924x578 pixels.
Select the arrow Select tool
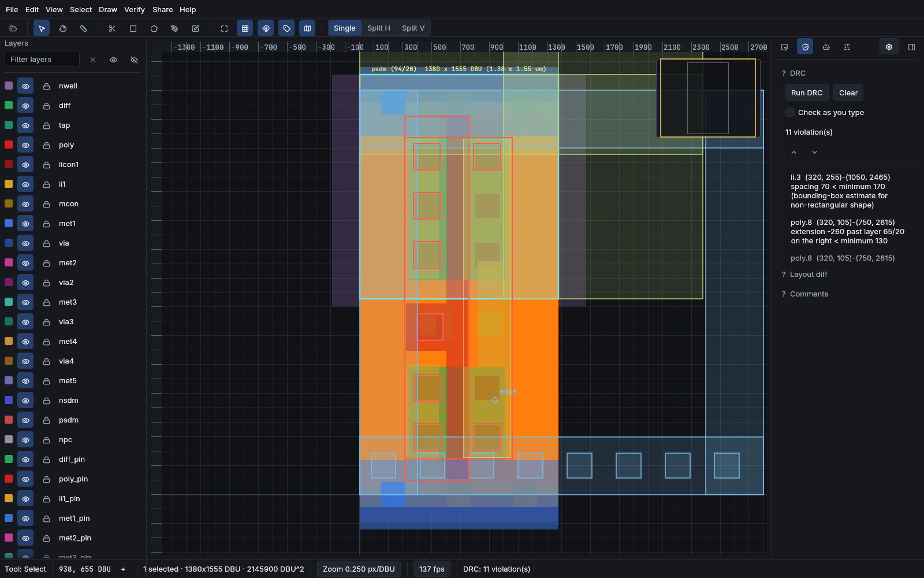(42, 28)
